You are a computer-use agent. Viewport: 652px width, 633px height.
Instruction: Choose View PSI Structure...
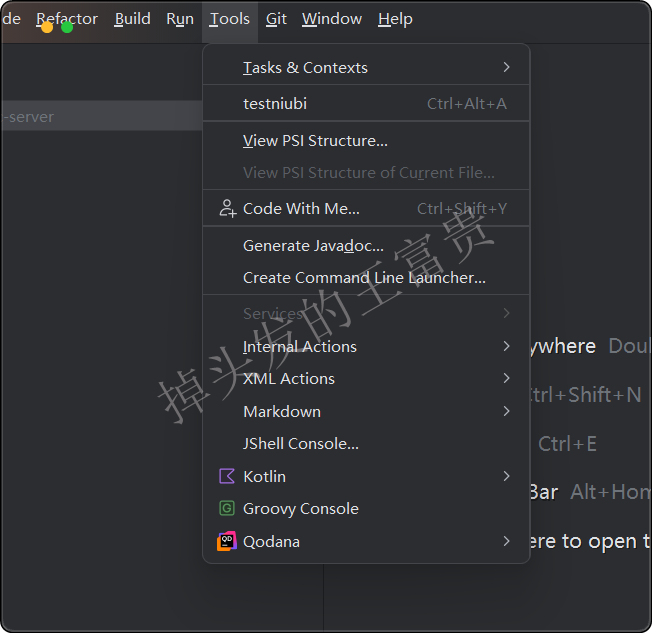[366, 141]
